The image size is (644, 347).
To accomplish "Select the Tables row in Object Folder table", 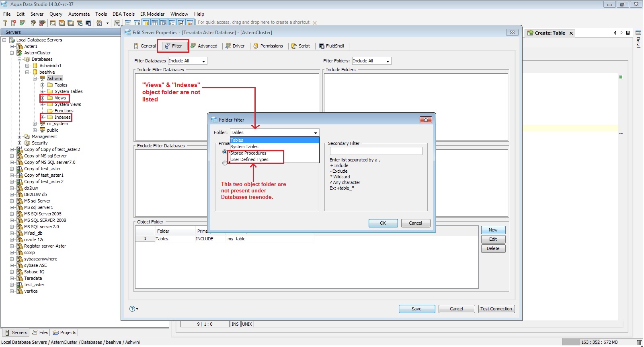I will 225,239.
